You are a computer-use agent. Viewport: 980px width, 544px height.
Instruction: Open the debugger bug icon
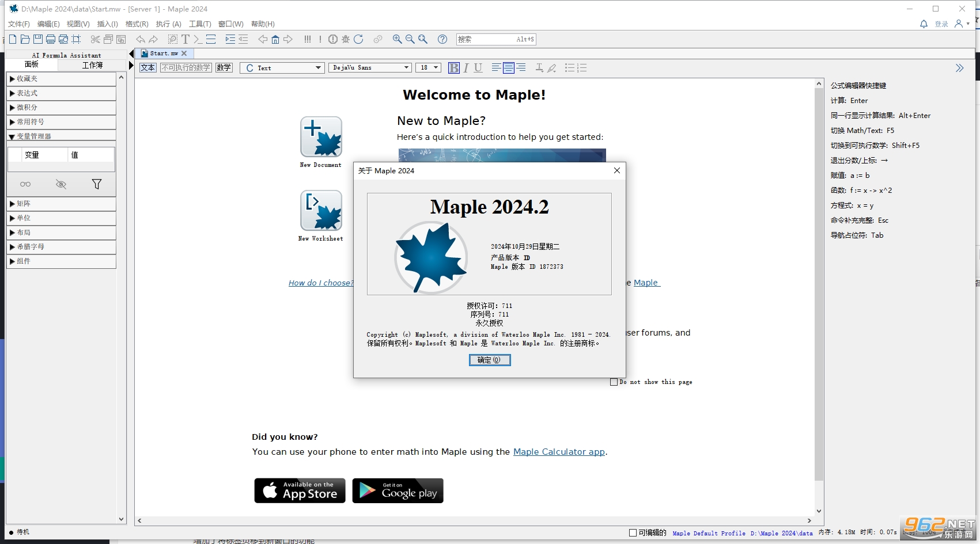click(x=346, y=39)
